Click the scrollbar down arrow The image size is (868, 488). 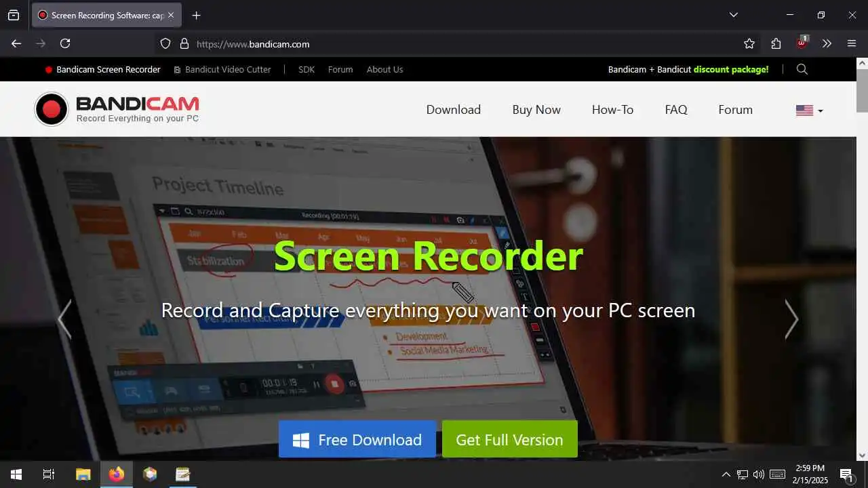(862, 455)
